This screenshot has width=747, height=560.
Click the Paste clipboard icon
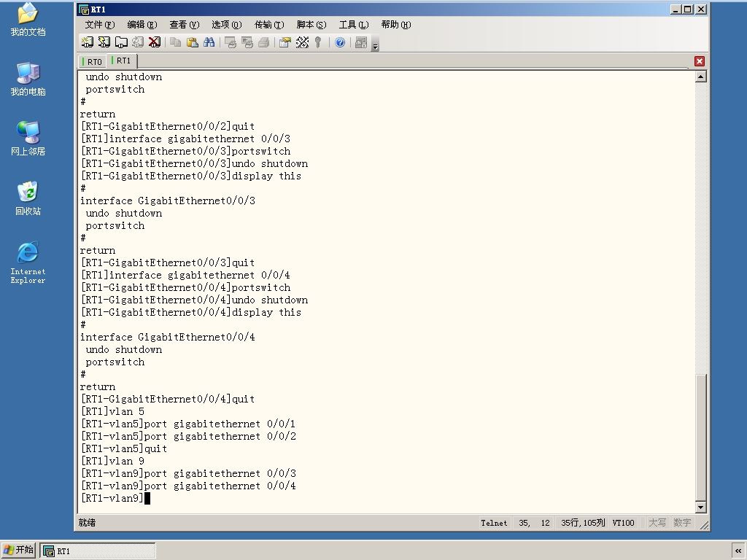click(192, 42)
